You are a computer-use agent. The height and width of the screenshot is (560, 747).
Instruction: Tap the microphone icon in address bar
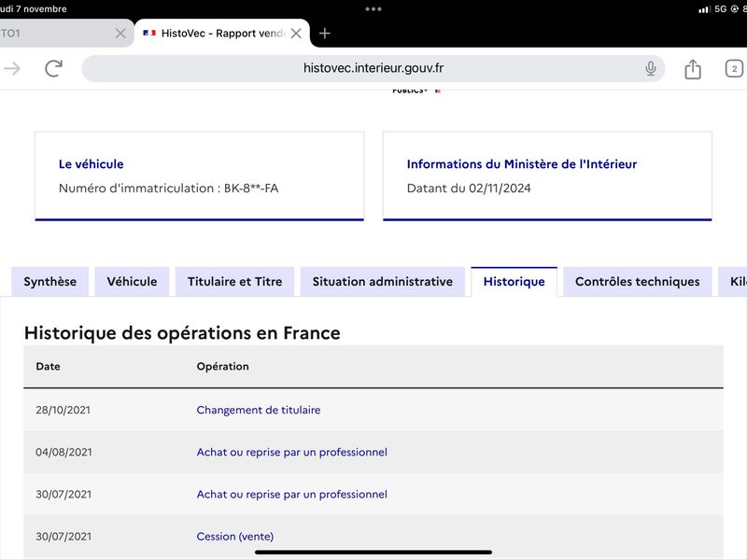click(x=650, y=68)
